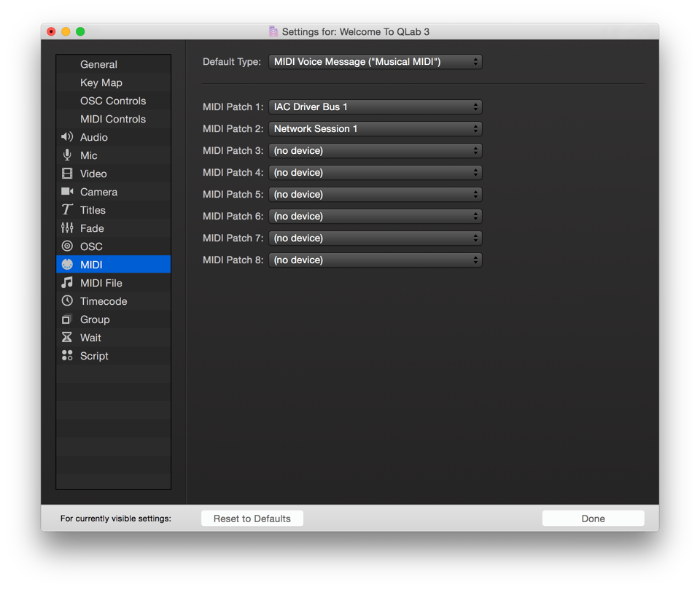Go to MIDI Controls settings
This screenshot has width=700, height=590.
(x=113, y=119)
